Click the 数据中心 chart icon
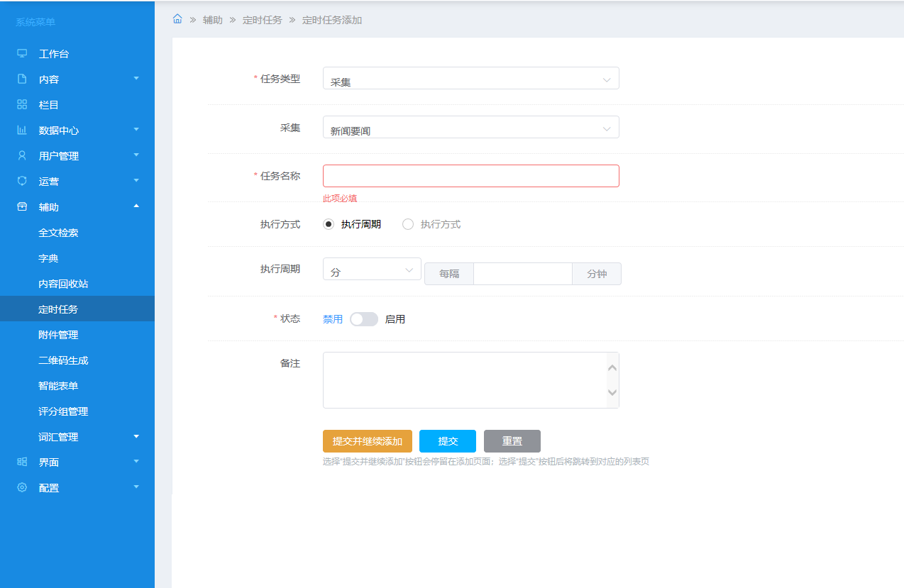 [x=22, y=130]
